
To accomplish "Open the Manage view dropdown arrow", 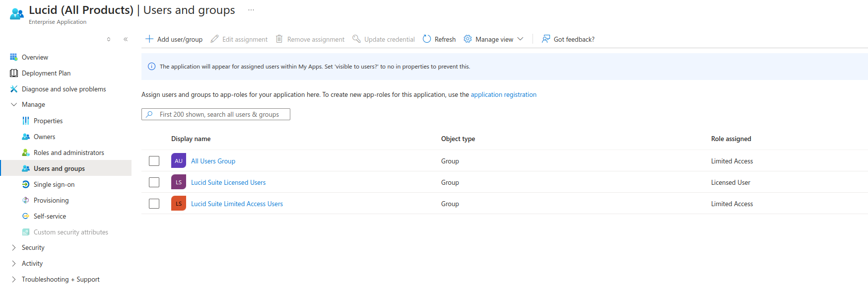I will [520, 39].
